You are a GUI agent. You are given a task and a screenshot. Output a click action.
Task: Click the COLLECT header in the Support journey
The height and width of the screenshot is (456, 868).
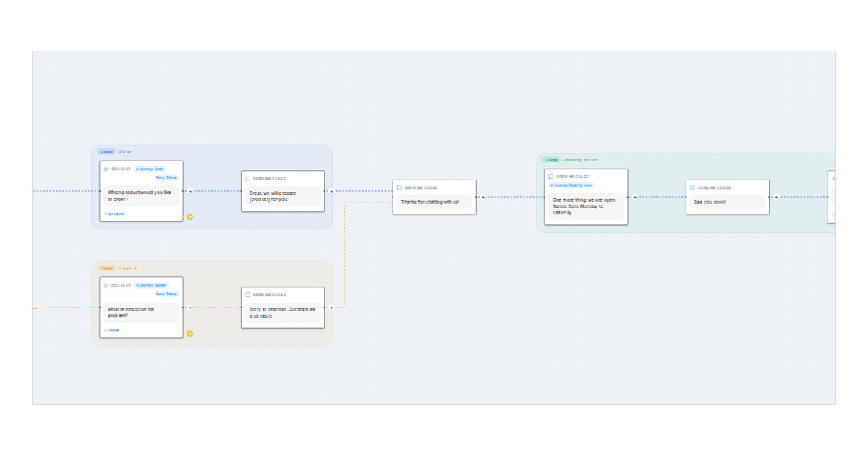point(122,286)
